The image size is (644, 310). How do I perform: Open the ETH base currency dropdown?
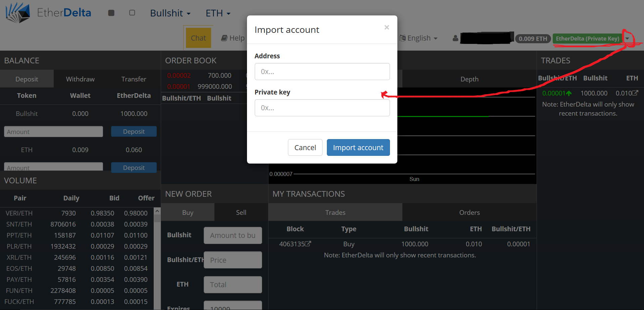(x=218, y=13)
